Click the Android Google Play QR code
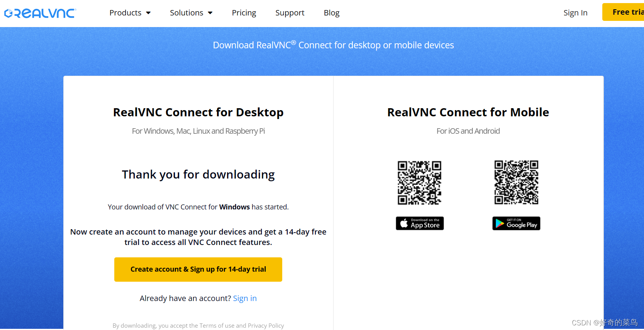644x330 pixels. pos(516,182)
